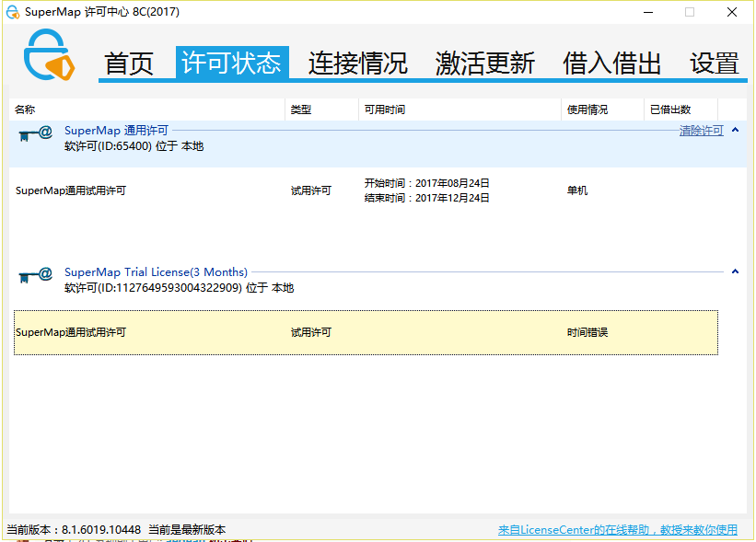The height and width of the screenshot is (542, 756).
Task: Click the SuperMap Trial License(3 Months) title
Action: tap(156, 272)
